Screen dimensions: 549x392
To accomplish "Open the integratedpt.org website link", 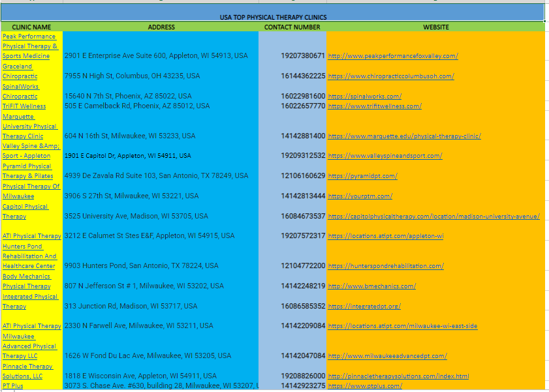I will click(364, 307).
